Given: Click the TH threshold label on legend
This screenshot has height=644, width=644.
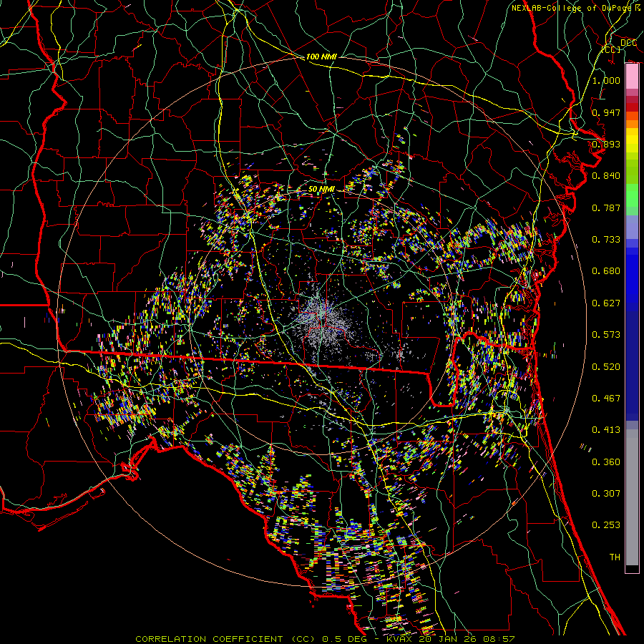Looking at the screenshot, I should pos(614,557).
